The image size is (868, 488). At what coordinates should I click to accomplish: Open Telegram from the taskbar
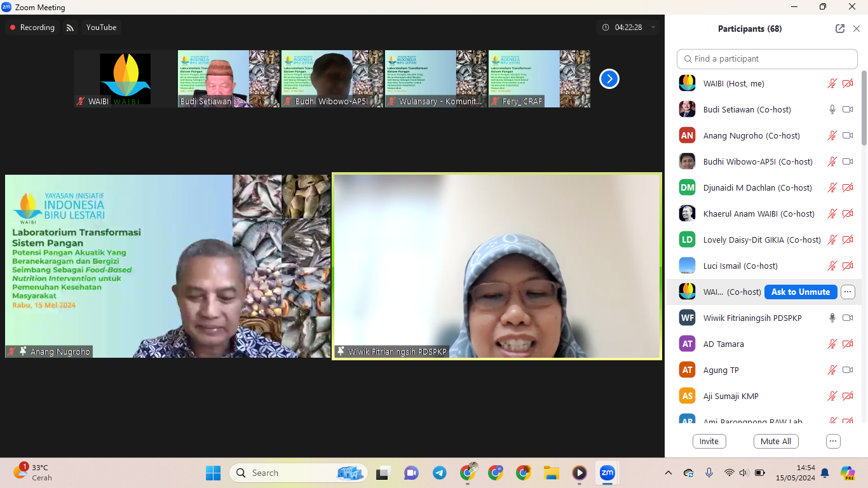click(x=439, y=473)
